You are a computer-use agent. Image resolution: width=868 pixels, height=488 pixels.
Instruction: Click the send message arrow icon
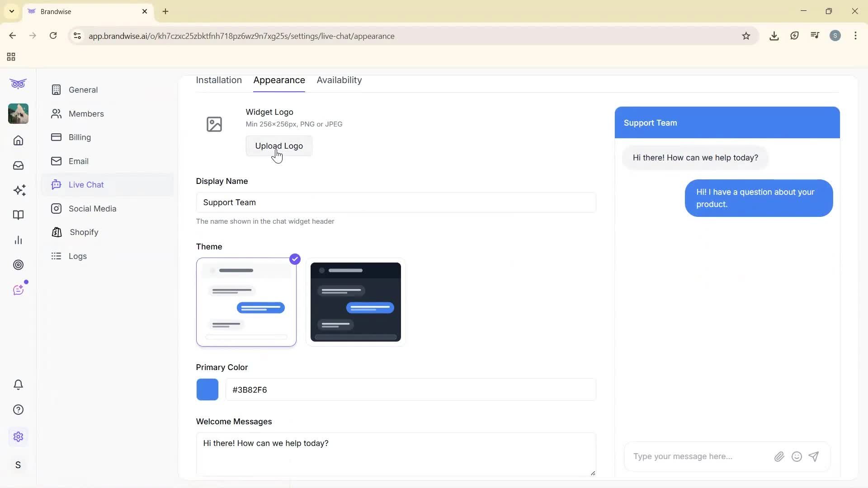(x=814, y=456)
